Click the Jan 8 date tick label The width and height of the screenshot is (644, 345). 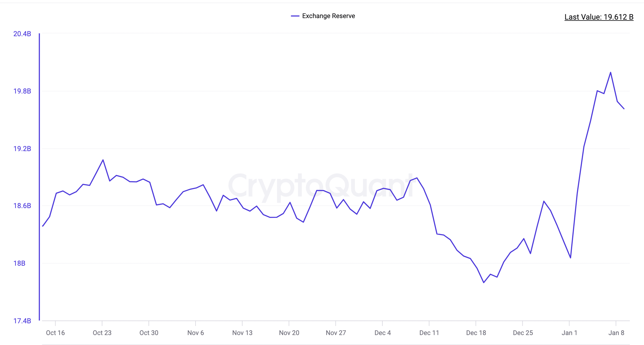pos(616,333)
